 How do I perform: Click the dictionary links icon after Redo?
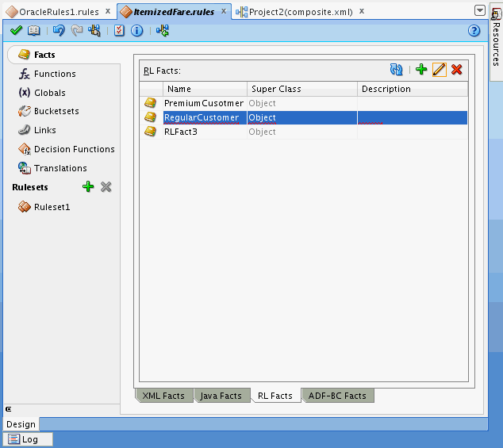coord(94,31)
